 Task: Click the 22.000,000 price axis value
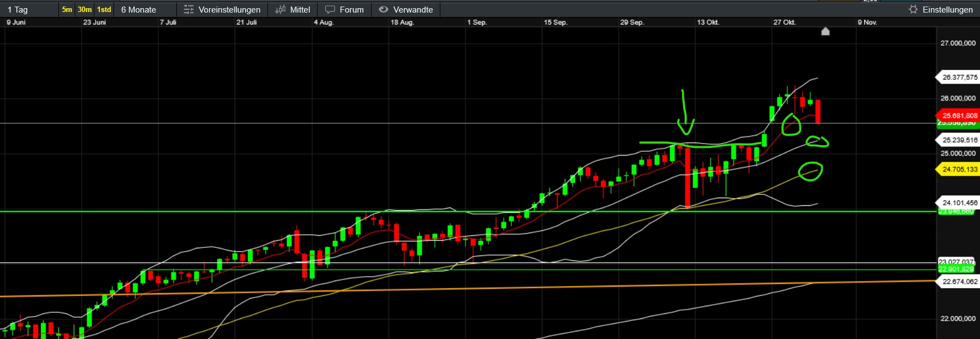pos(958,319)
